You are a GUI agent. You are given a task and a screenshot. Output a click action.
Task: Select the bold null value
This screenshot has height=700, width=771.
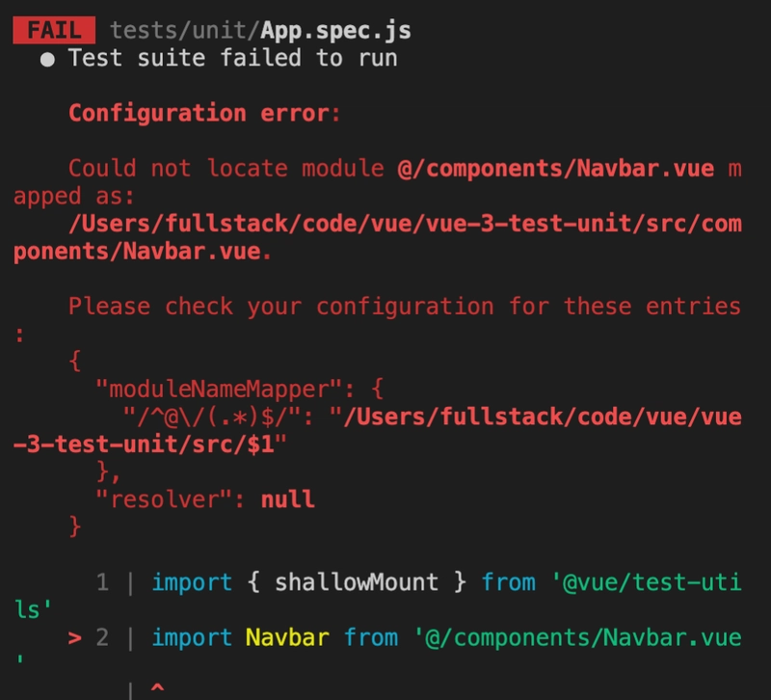(x=287, y=499)
